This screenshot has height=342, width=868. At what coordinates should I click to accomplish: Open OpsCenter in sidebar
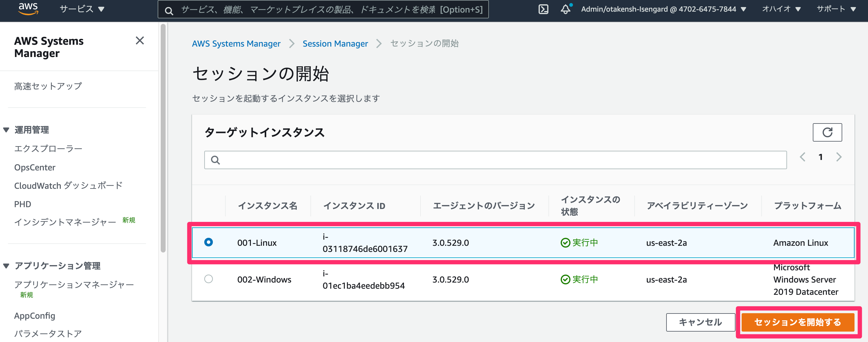pos(35,167)
